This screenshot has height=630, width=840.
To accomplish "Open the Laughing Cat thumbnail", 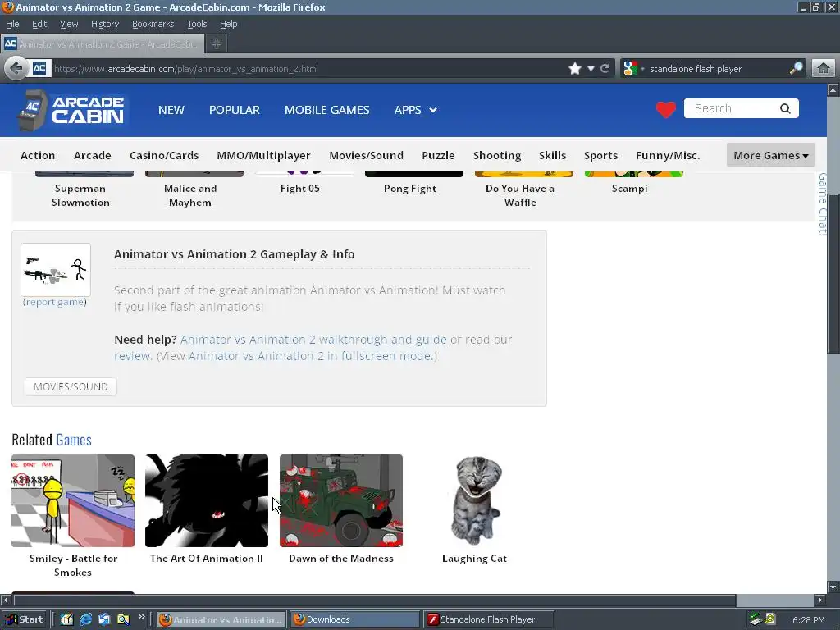I will point(475,501).
